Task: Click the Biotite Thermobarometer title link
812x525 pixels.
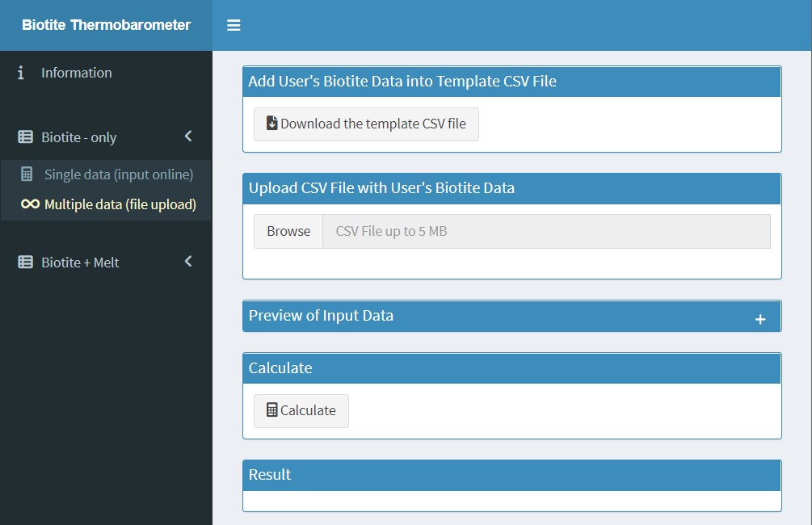Action: pyautogui.click(x=106, y=25)
